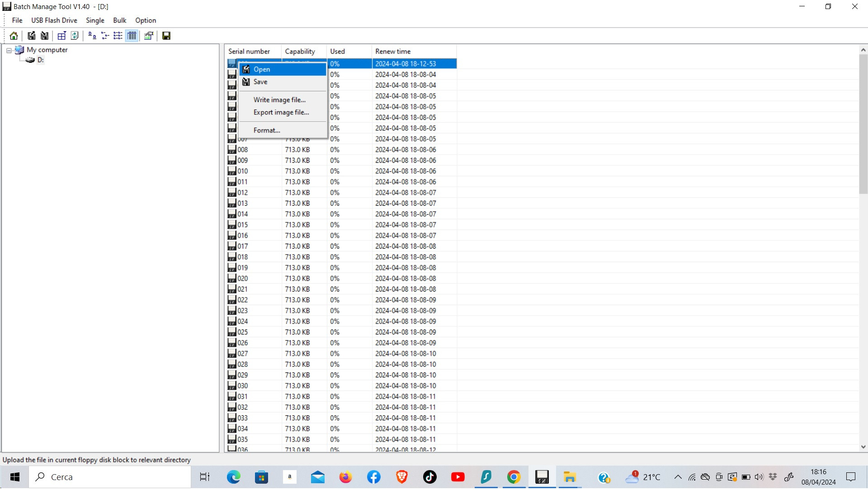Click the dark floppy disk toolbar icon

(166, 36)
